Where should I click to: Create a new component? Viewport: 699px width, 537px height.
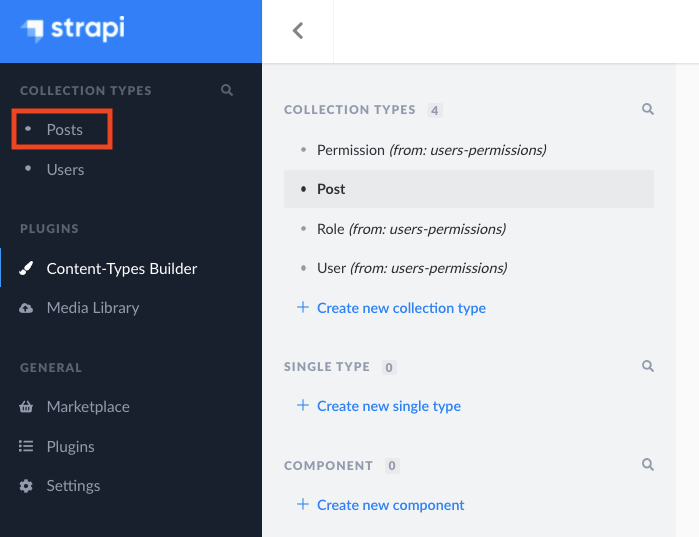pos(391,505)
